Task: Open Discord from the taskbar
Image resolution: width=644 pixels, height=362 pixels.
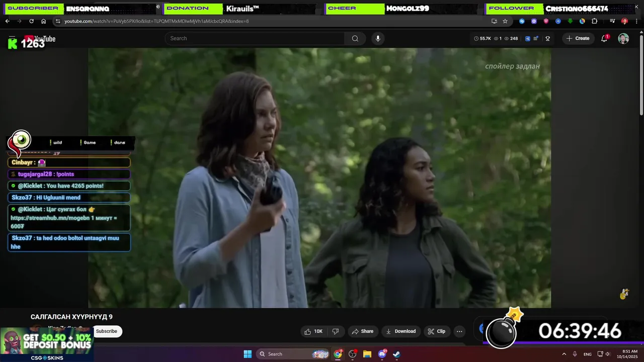Action: click(382, 354)
